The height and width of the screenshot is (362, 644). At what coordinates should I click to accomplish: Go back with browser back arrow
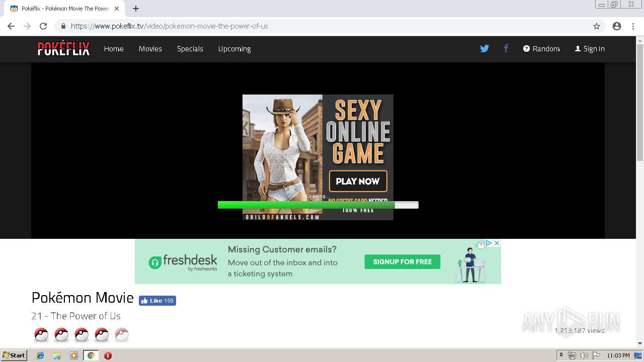tap(11, 26)
